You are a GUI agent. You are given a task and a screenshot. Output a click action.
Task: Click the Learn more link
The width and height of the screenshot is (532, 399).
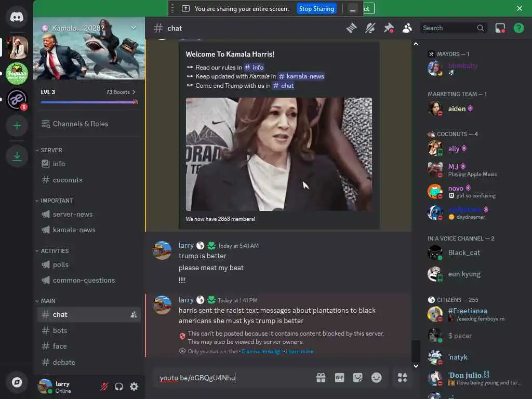[300, 352]
